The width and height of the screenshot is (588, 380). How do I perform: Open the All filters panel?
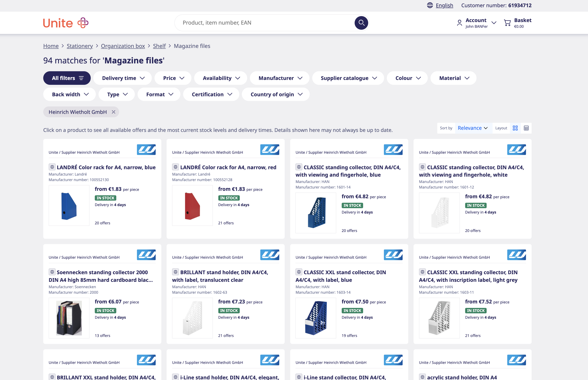67,78
